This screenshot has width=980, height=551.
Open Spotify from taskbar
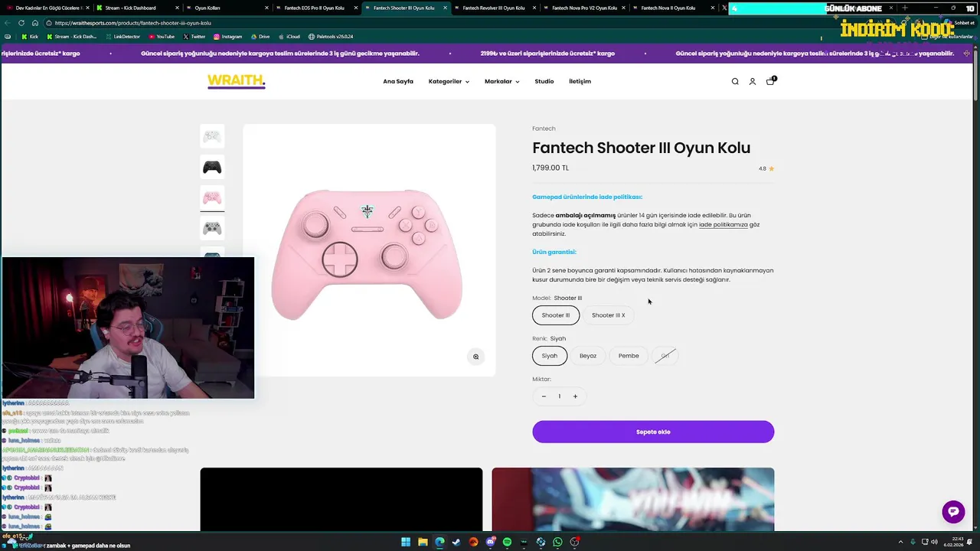[x=507, y=542]
